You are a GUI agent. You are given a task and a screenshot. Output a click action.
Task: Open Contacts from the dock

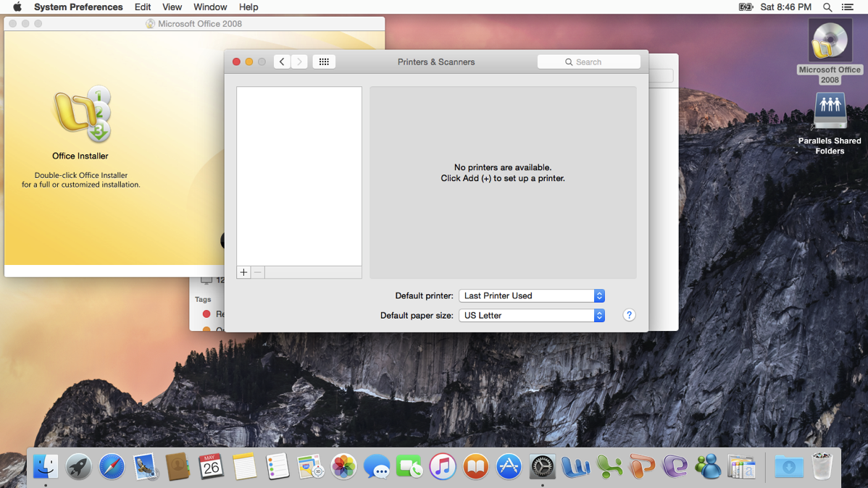pos(178,466)
